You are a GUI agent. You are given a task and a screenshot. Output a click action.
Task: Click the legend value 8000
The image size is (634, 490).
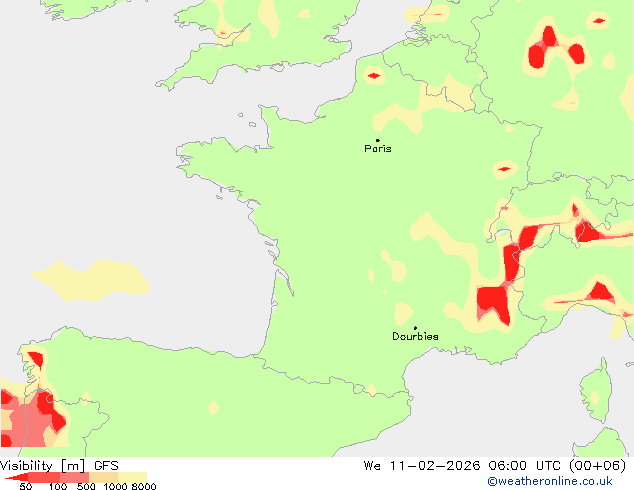(x=144, y=486)
